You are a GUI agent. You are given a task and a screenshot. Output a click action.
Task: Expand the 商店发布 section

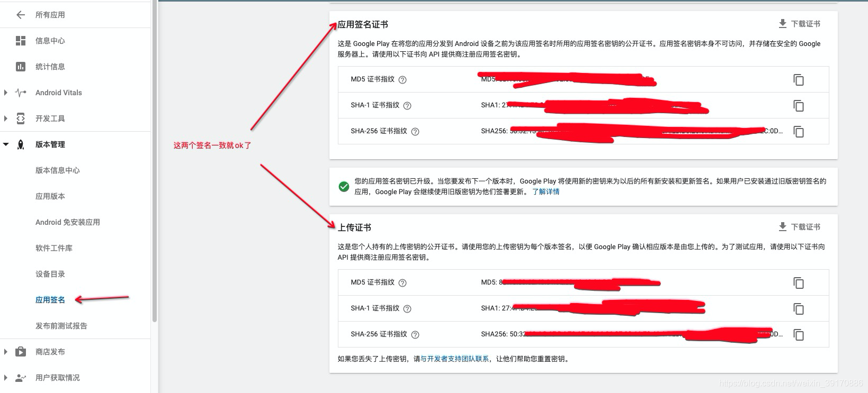coord(5,352)
